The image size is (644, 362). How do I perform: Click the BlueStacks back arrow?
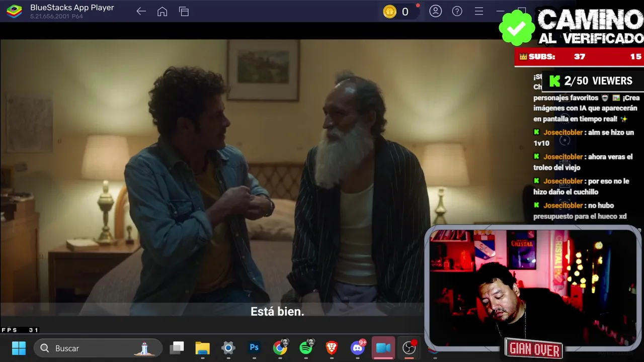pos(141,11)
